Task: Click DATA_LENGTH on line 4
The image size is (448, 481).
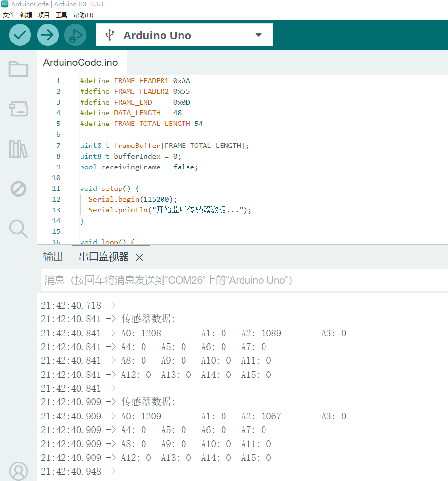Action: (137, 113)
